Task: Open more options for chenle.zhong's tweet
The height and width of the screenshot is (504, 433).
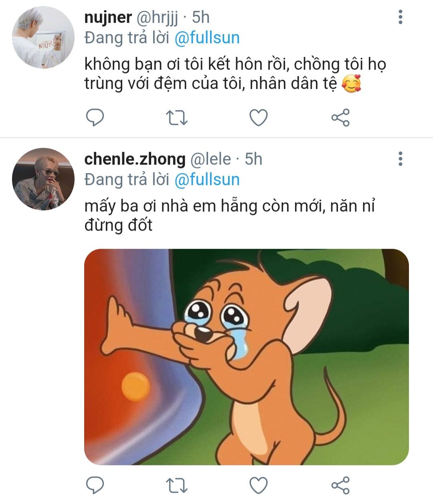Action: click(400, 159)
